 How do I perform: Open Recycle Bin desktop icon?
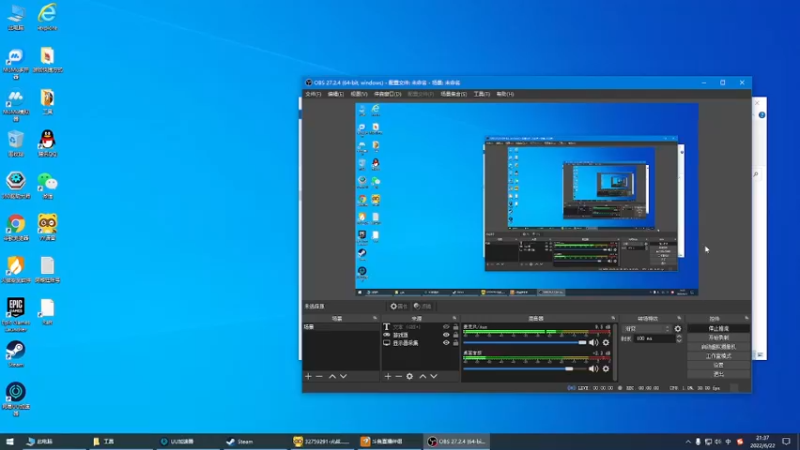pyautogui.click(x=16, y=143)
